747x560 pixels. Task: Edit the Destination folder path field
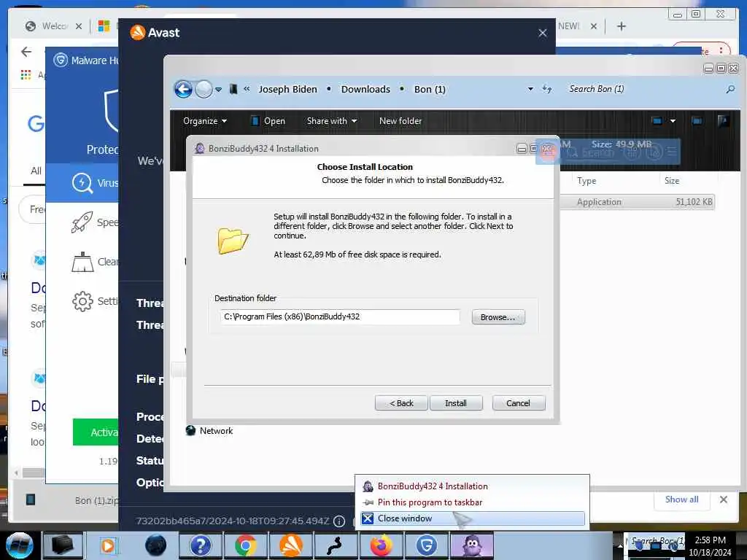pyautogui.click(x=340, y=316)
